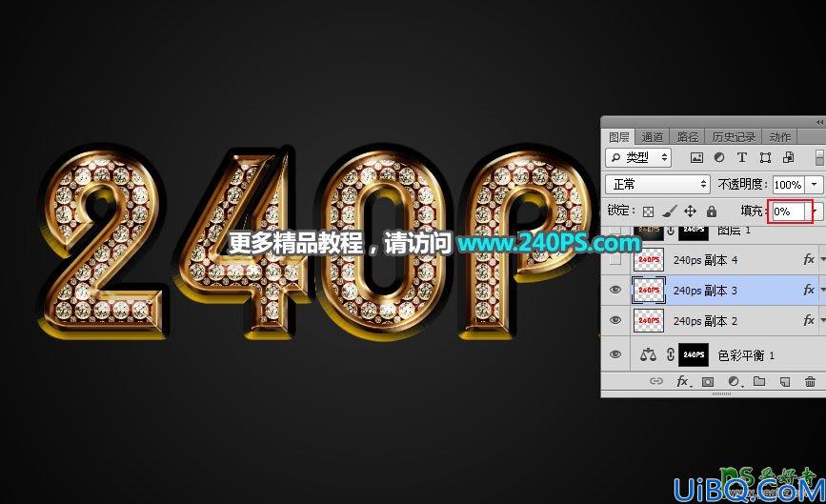The height and width of the screenshot is (504, 826).
Task: Delete layer trash icon
Action: (810, 381)
